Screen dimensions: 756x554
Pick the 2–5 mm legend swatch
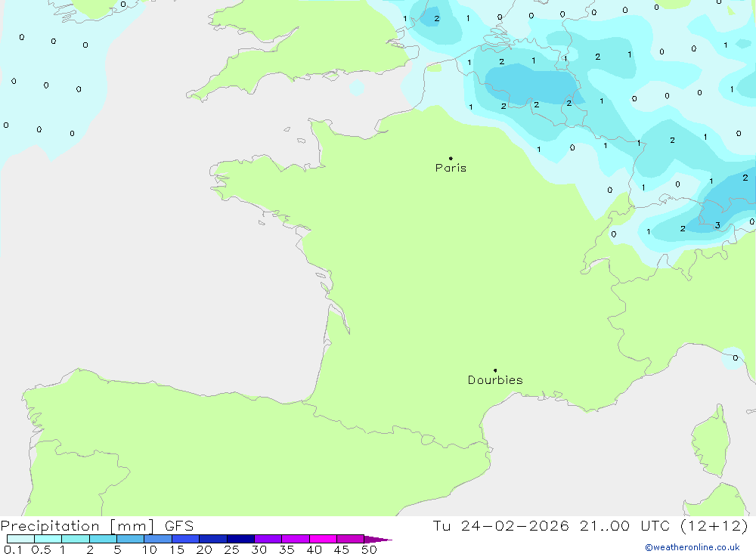pos(103,539)
